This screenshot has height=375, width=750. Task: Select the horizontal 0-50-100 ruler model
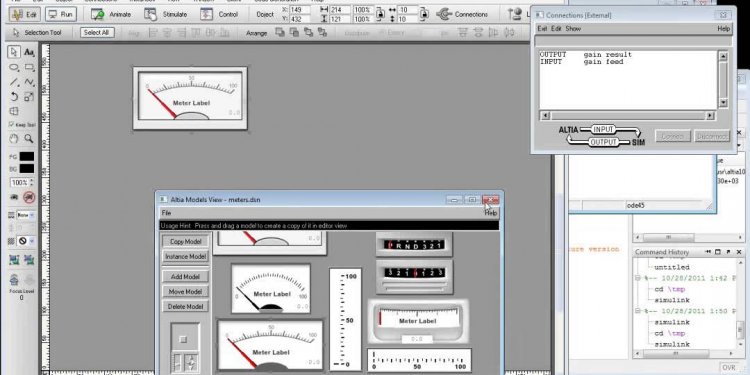click(x=419, y=361)
